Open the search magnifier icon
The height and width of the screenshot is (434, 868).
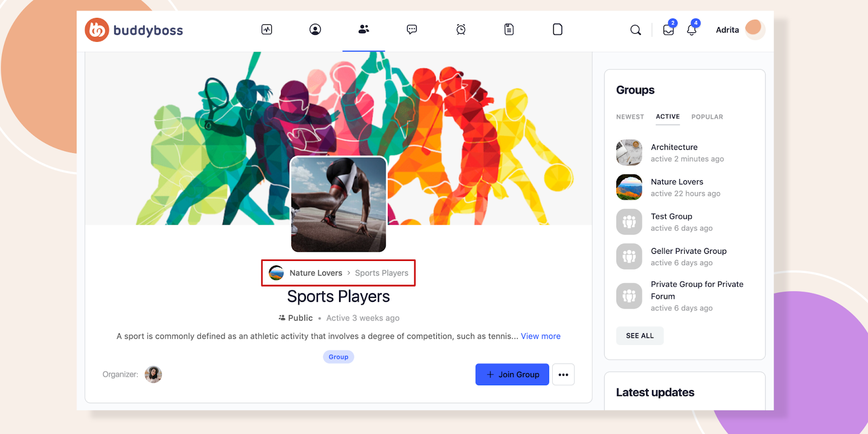coord(636,30)
